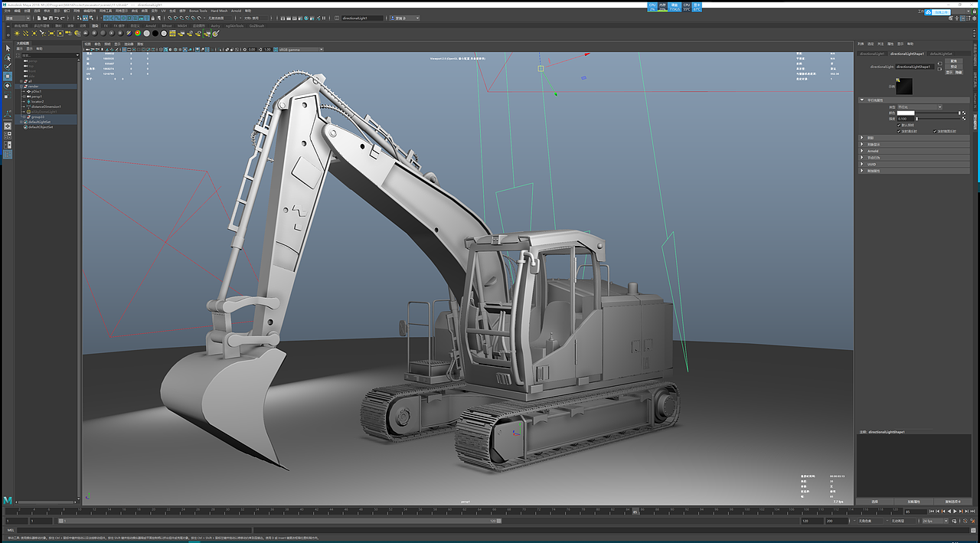Open the MASH shelf tab
Viewport: 980px width, 543px height.
tap(181, 26)
